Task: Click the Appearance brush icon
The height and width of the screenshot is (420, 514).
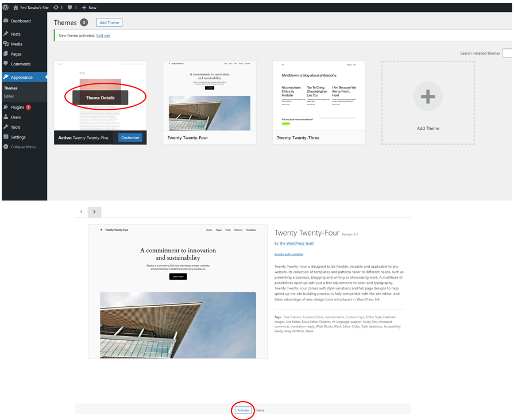Action: (6, 77)
